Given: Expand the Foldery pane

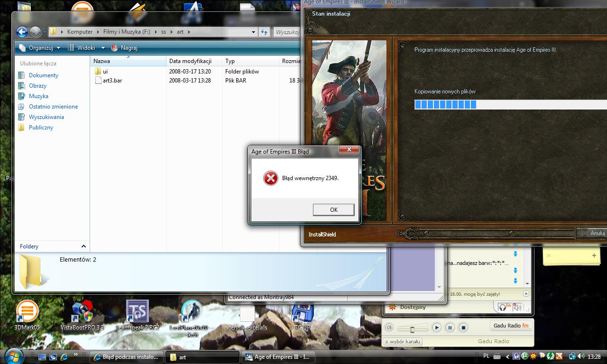Looking at the screenshot, I should click(84, 246).
